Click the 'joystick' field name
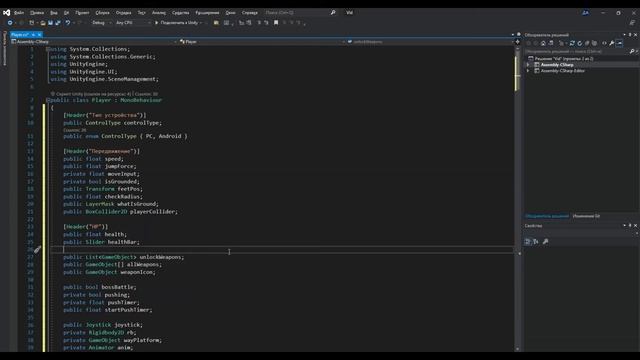 point(127,325)
